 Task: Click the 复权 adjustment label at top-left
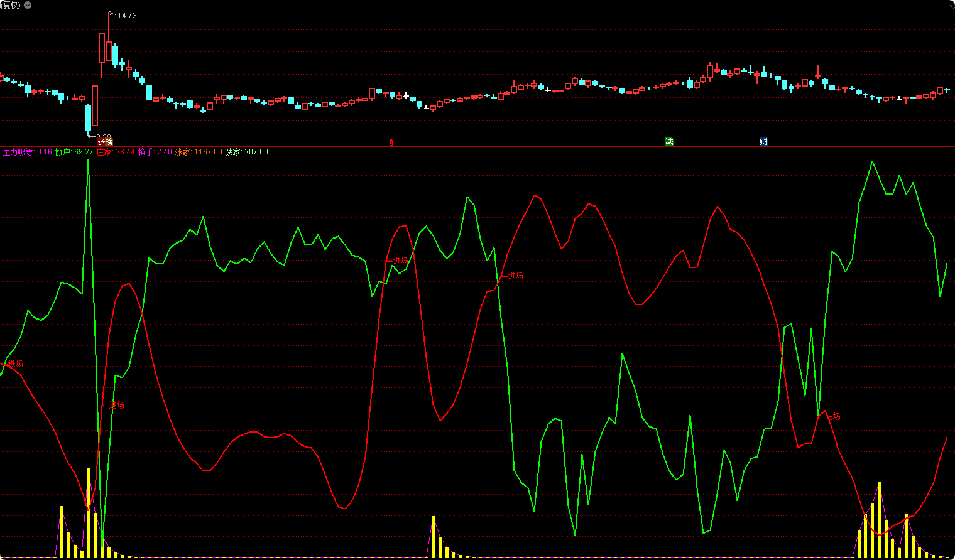coord(10,5)
